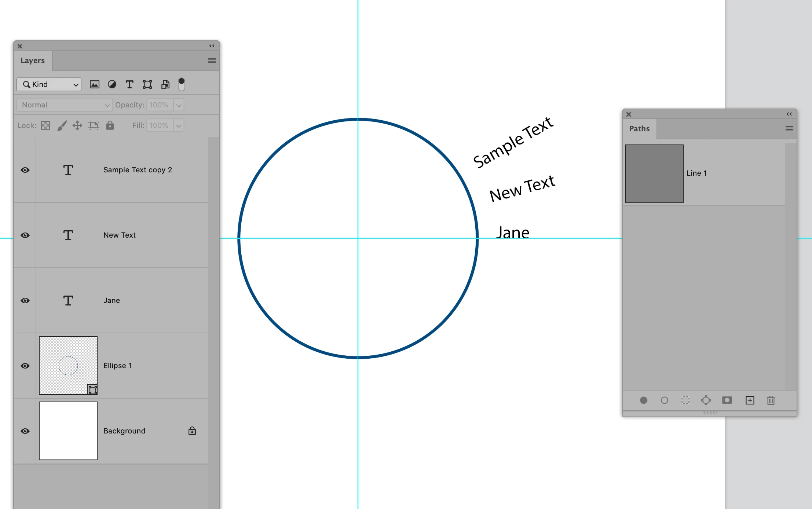
Task: Click load path as selection icon
Action: coord(685,400)
